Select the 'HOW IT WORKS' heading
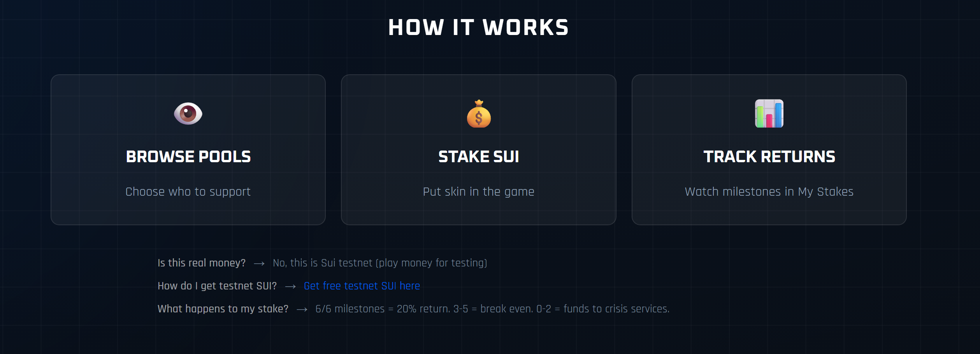Screen dimensions: 980x354 [x=479, y=27]
